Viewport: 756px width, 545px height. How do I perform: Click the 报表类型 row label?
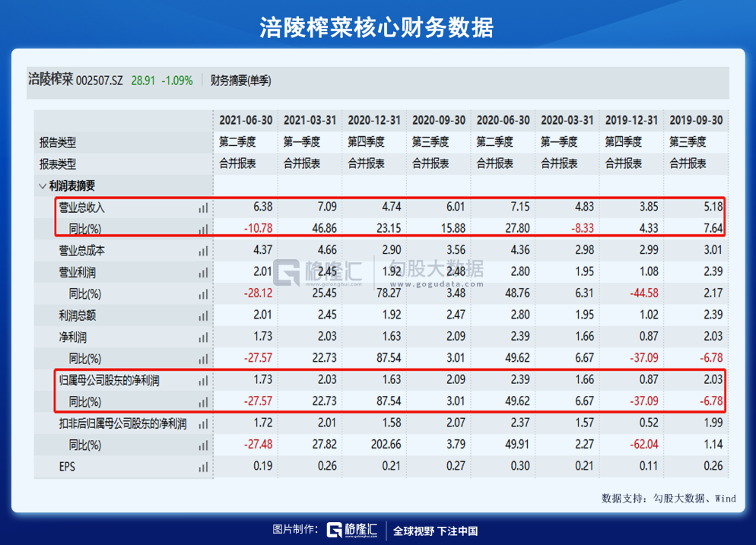coord(58,164)
